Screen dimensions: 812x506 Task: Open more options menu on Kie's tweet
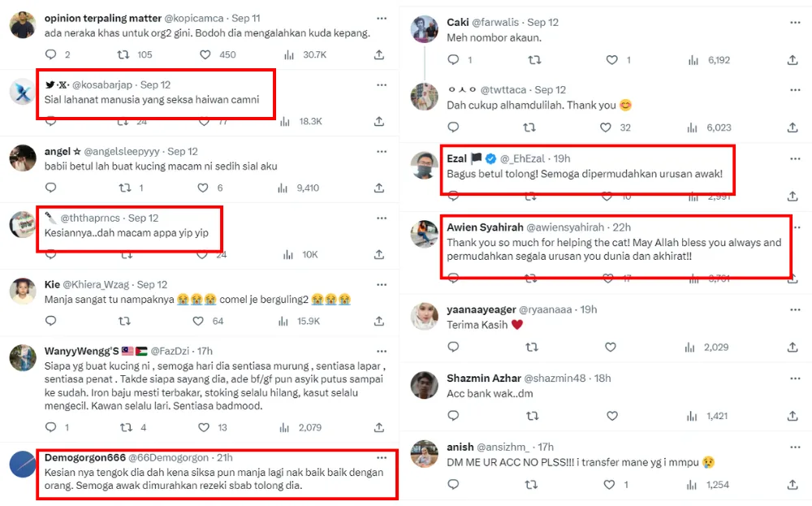click(382, 284)
